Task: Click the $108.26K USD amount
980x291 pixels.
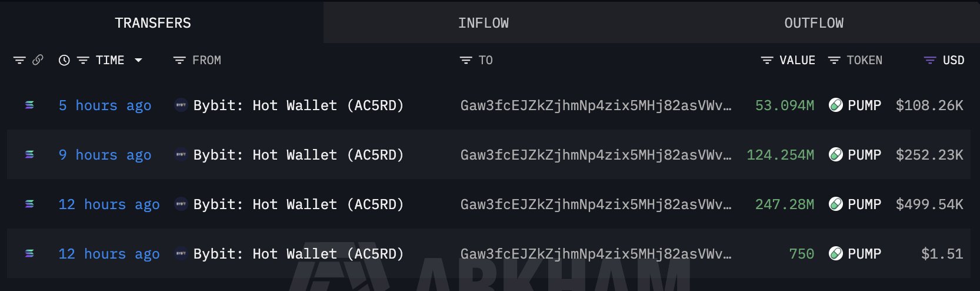Action: click(929, 105)
